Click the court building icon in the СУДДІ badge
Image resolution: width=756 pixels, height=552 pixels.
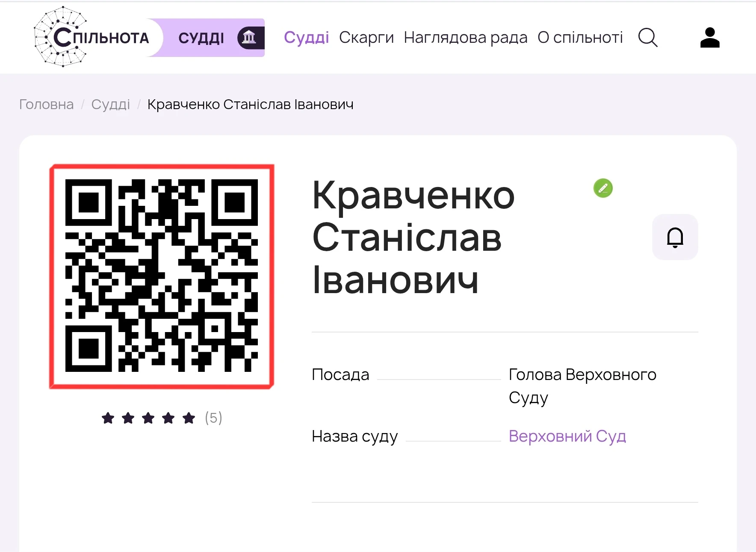click(249, 38)
